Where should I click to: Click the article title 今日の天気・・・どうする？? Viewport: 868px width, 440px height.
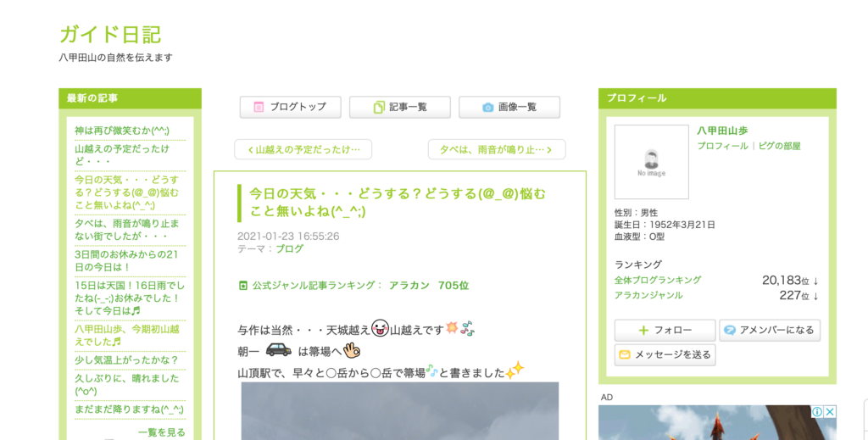tap(397, 202)
